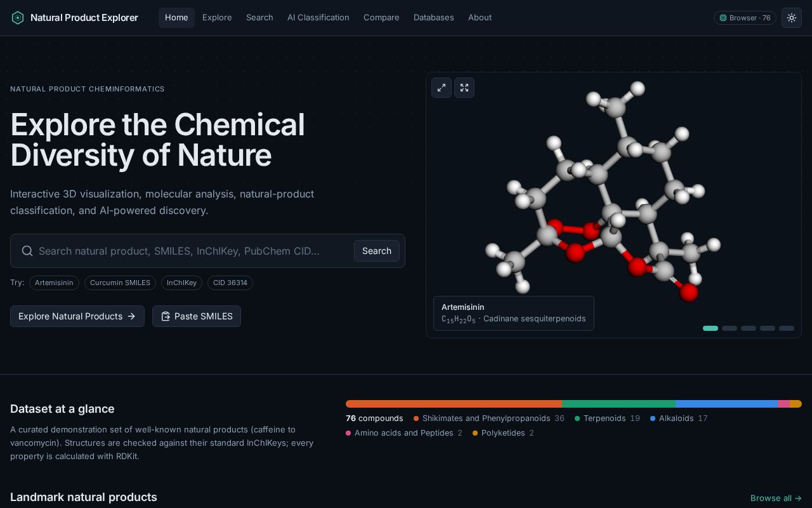Click the orange Shikimates segment of the bar
Image resolution: width=812 pixels, height=508 pixels.
(x=454, y=404)
